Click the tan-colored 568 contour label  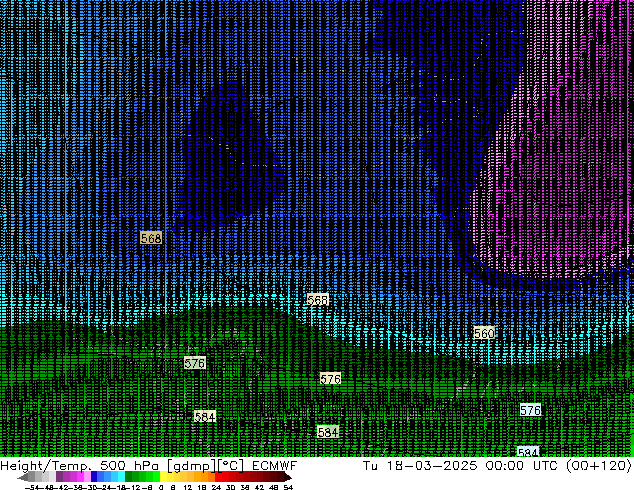pos(151,238)
